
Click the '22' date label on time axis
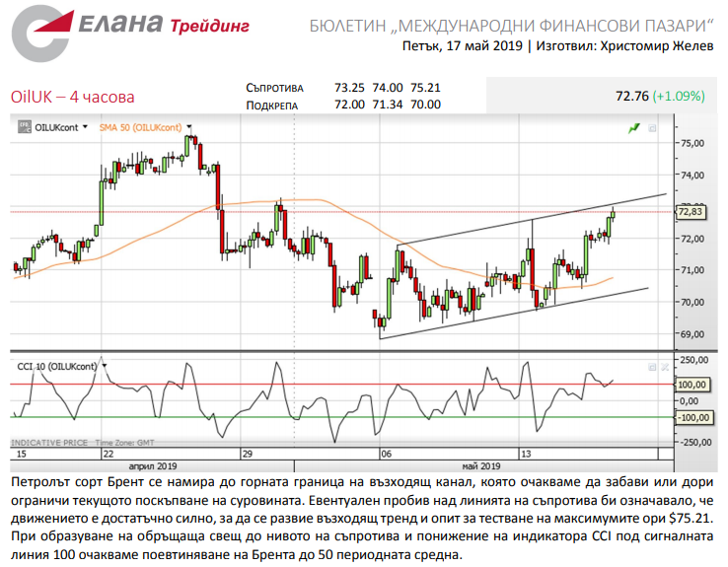click(109, 454)
